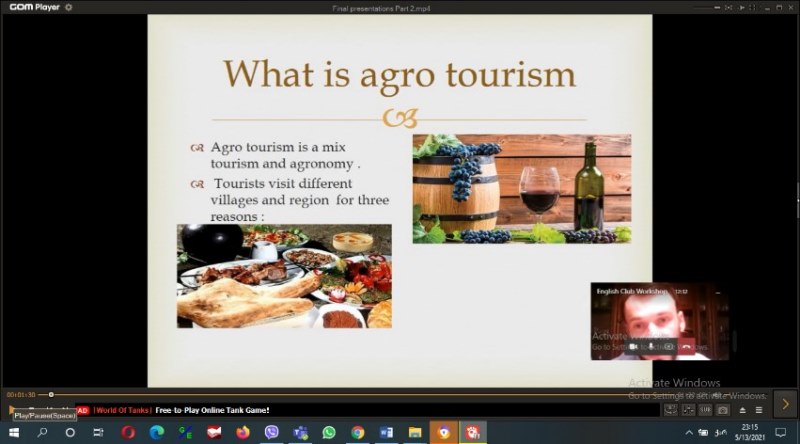This screenshot has height=444, width=800.
Task: Open Cortana circle icon
Action: [70, 433]
